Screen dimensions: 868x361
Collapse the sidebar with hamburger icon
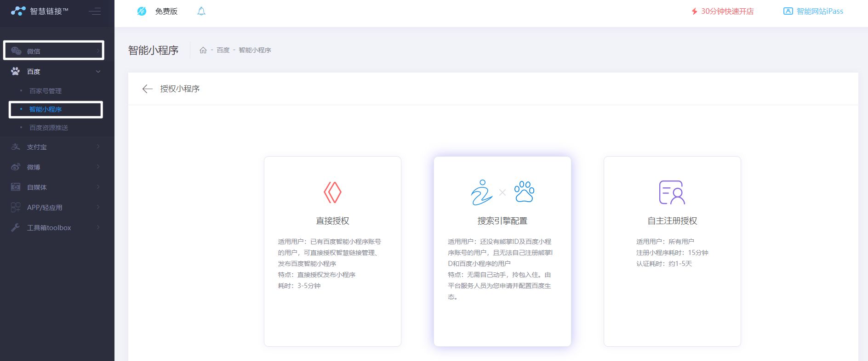(95, 11)
